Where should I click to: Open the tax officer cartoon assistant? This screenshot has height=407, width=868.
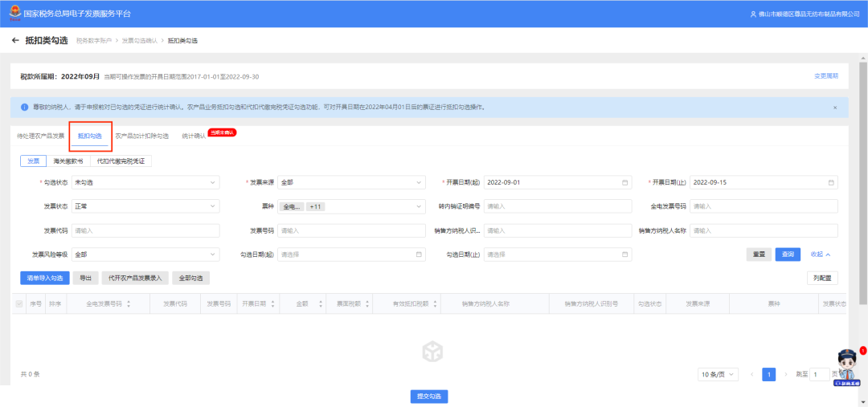click(848, 368)
